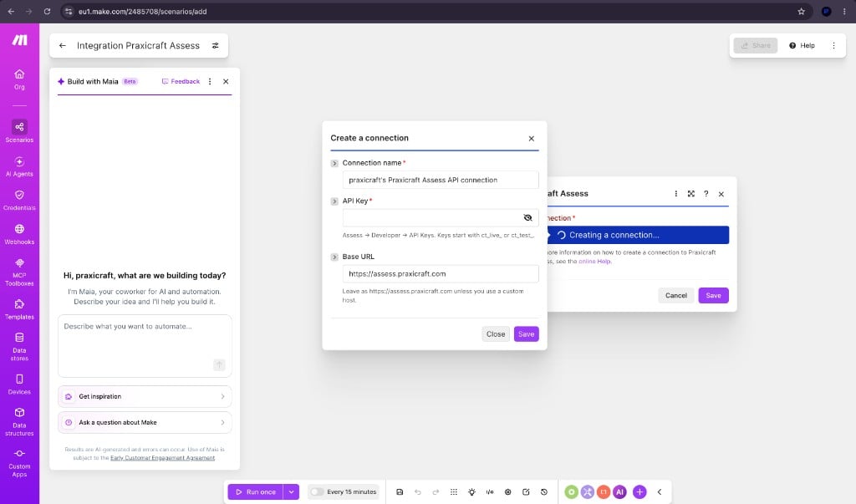Screen dimensions: 856x504
Task: Click Run once button
Action: 256,492
